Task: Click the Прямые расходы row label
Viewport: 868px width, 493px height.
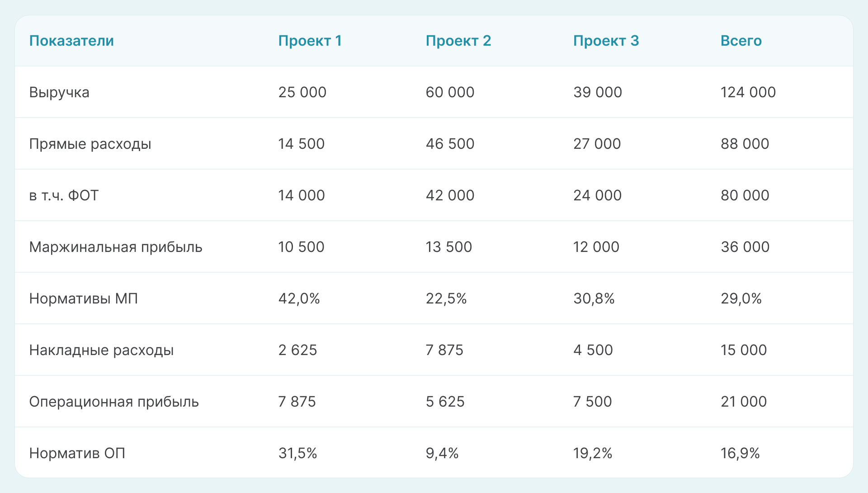Action: [x=90, y=144]
